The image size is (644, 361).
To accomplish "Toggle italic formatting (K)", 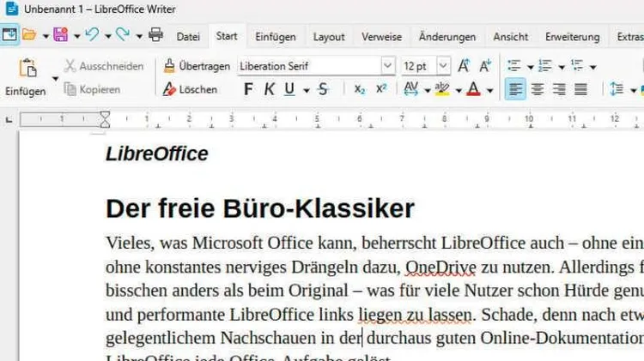I will point(269,89).
